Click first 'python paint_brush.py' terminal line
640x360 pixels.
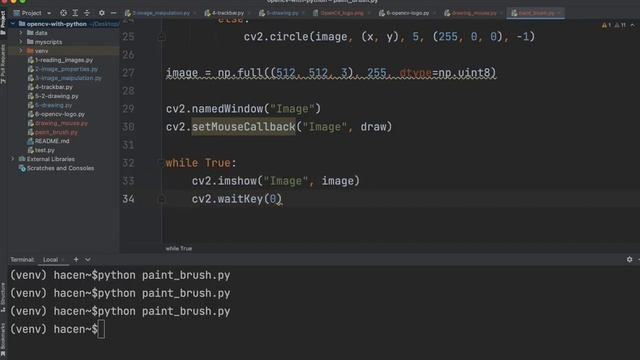pyautogui.click(x=164, y=276)
